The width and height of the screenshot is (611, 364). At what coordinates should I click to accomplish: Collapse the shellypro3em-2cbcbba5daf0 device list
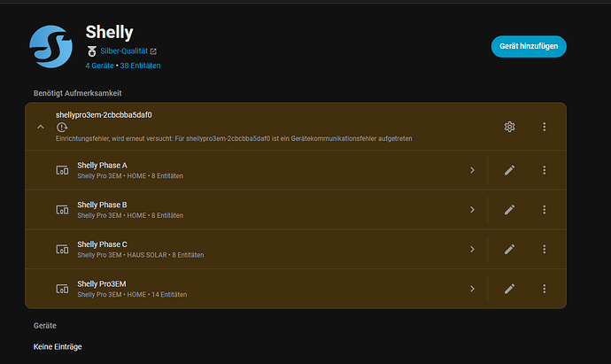(x=40, y=127)
